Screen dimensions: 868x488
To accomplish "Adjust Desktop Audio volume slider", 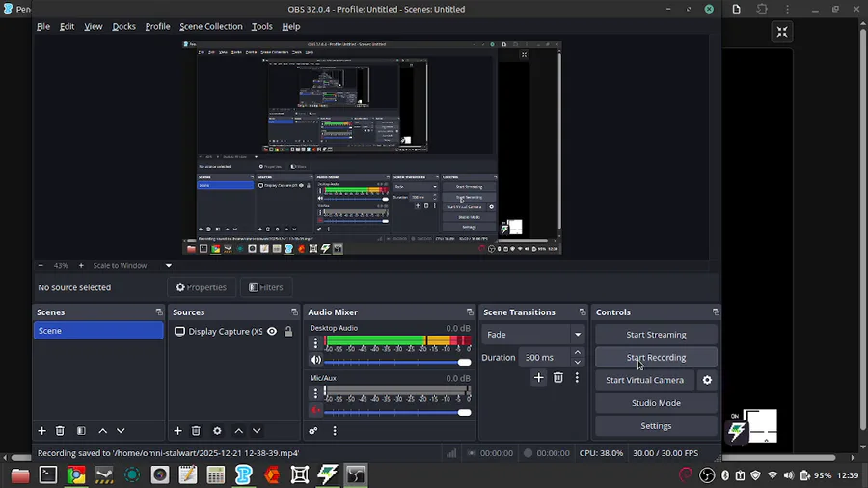I will point(397,362).
